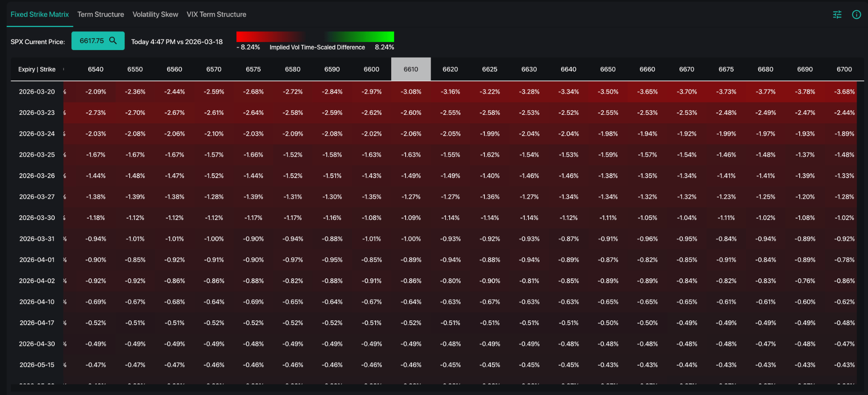
Task: Open the Volatility Skew tab
Action: coord(155,14)
